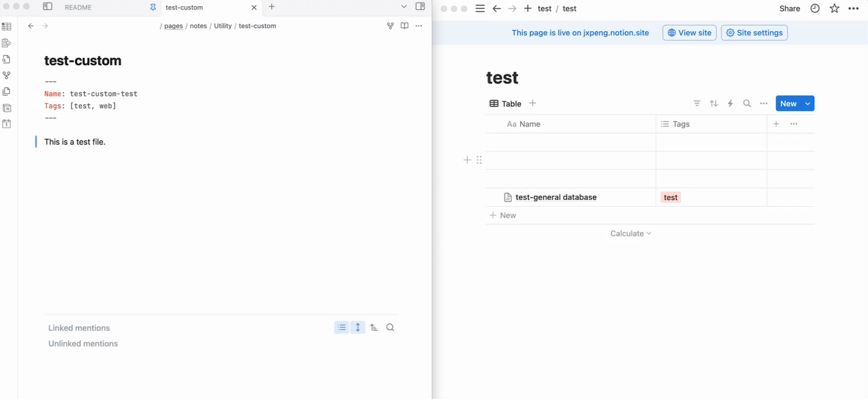Switch to the README tab
The width and height of the screenshot is (868, 399).
(78, 8)
